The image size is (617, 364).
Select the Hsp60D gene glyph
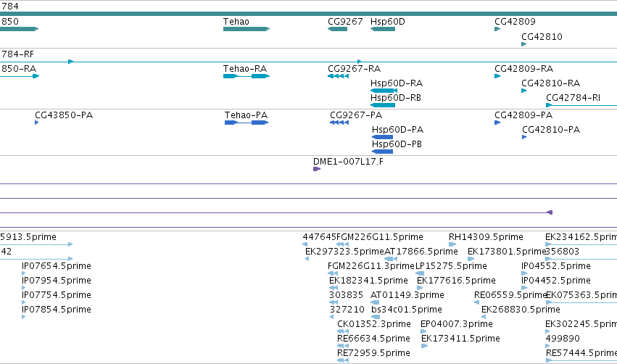tap(383, 29)
